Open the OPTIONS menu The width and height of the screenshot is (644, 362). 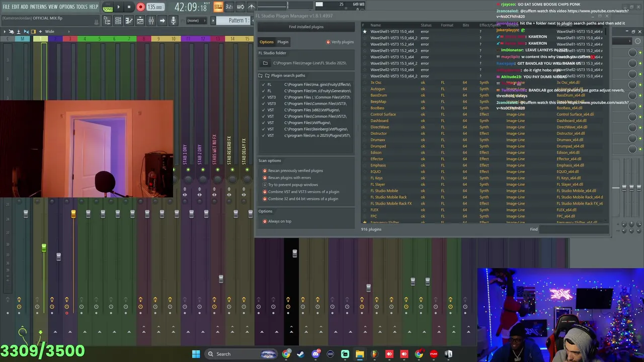point(67,7)
